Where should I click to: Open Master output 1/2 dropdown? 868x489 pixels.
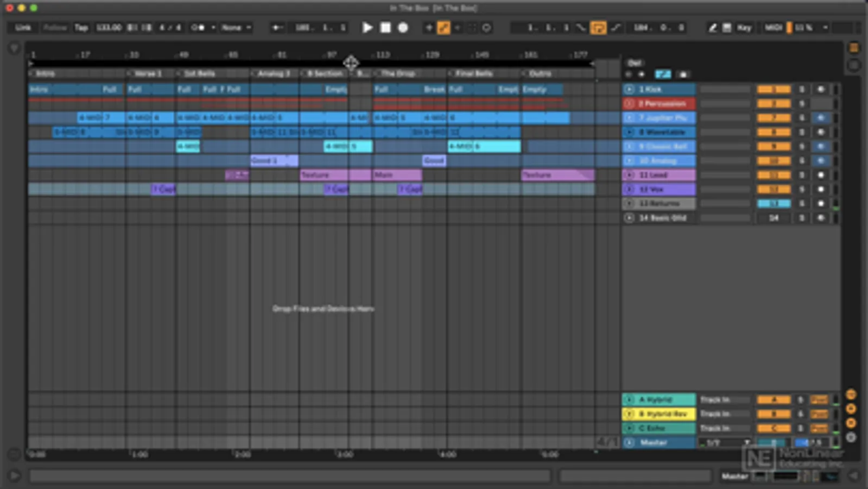(724, 443)
